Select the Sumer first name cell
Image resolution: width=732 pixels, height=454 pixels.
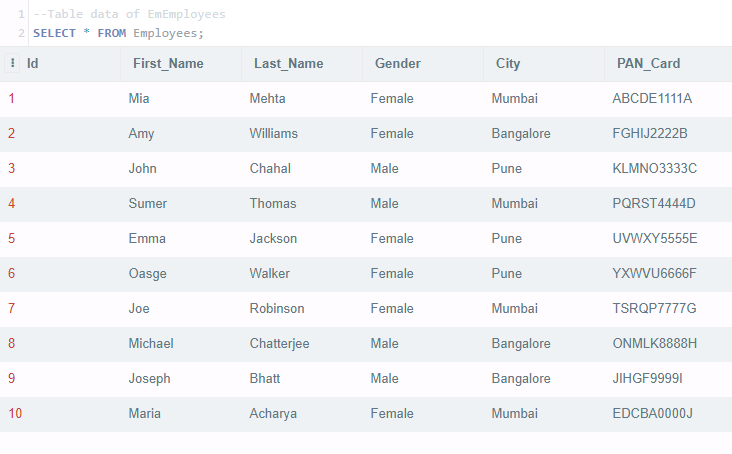181,204
